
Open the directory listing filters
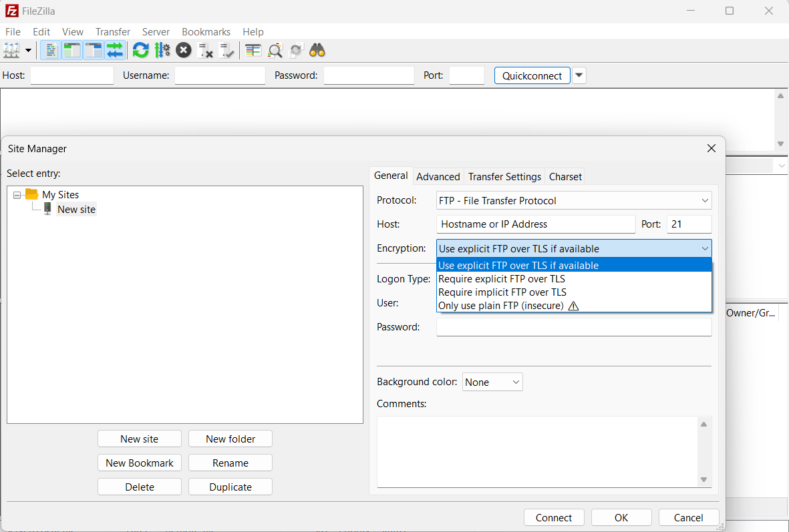[275, 50]
